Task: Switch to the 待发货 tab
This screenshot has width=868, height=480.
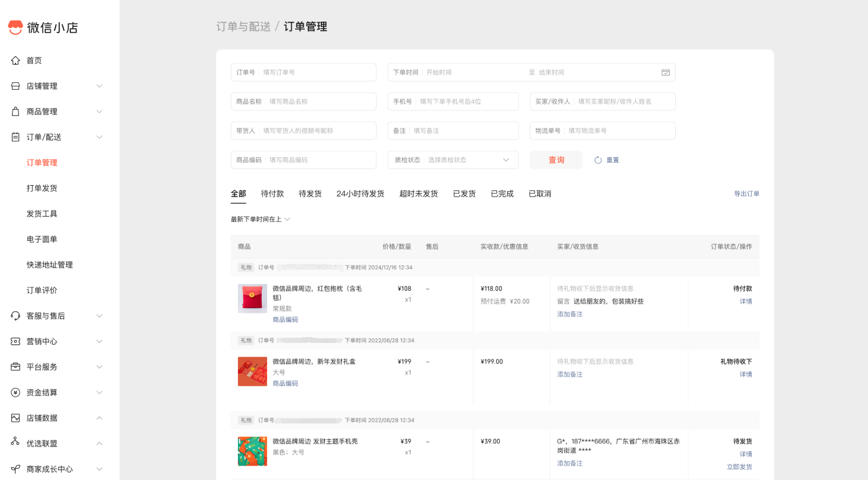Action: point(310,194)
